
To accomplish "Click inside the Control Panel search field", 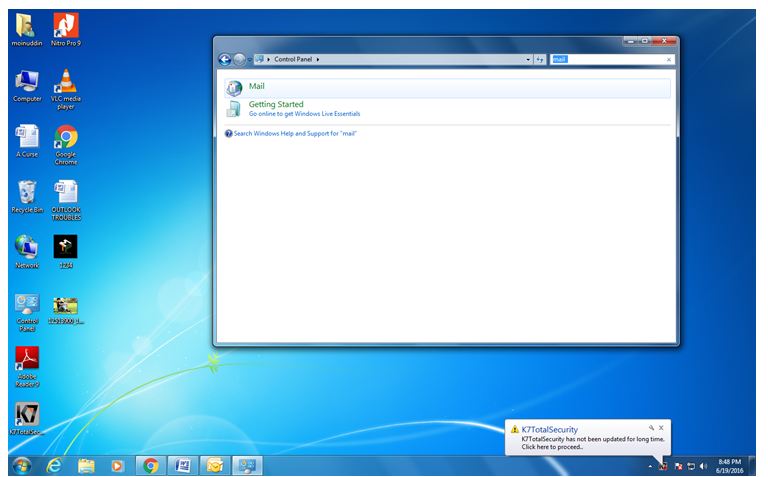I will (x=612, y=60).
